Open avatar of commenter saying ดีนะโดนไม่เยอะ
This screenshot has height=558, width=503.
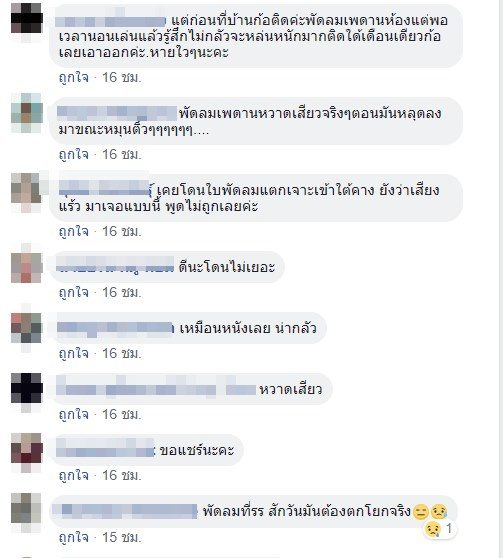(27, 267)
